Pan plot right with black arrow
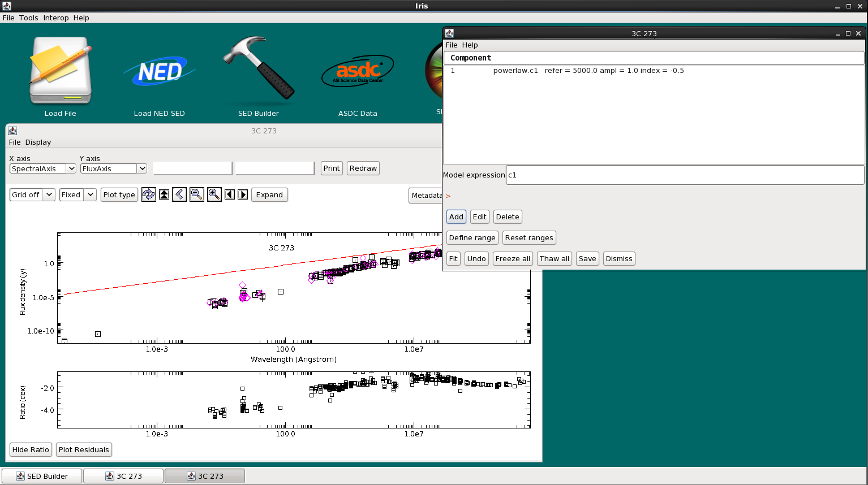This screenshot has width=868, height=485. pyautogui.click(x=243, y=194)
